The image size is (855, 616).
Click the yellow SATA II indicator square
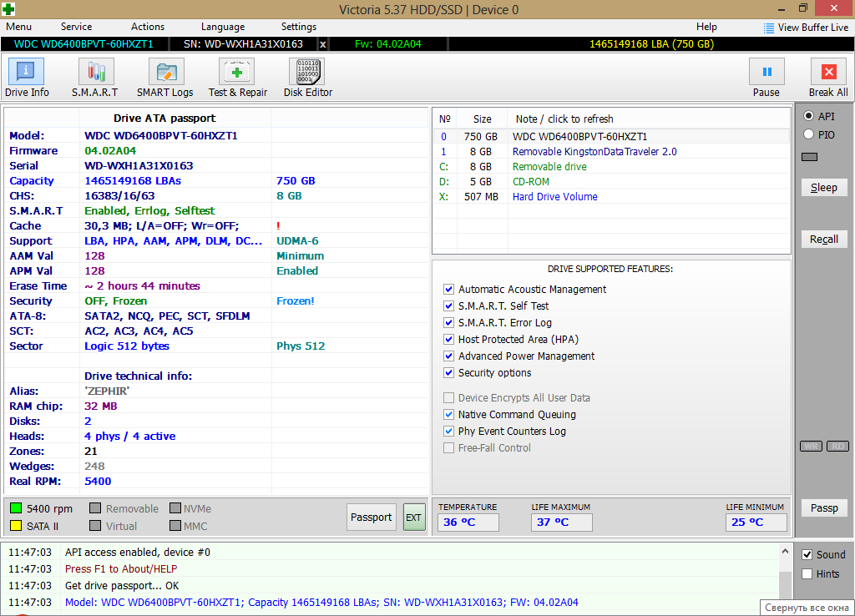[x=16, y=526]
